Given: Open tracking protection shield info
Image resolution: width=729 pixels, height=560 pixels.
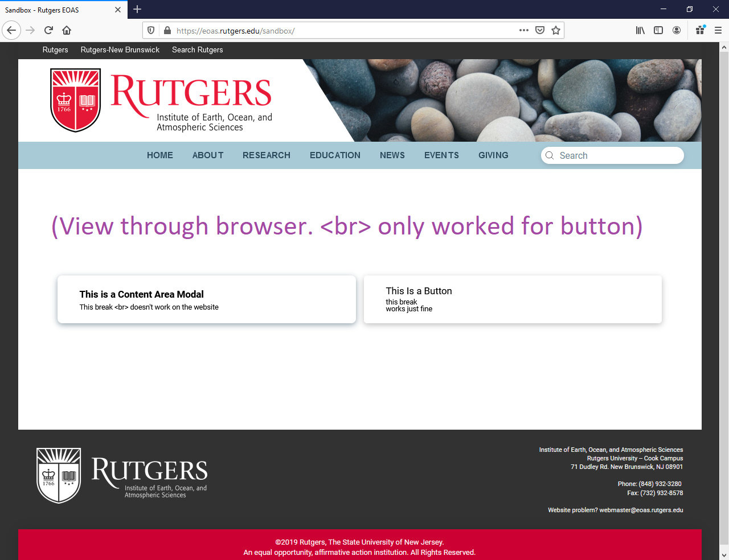Looking at the screenshot, I should click(x=151, y=30).
